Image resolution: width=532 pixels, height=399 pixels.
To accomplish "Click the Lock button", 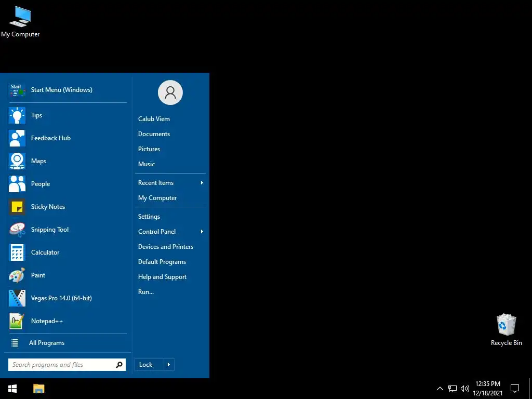I will click(x=149, y=365).
